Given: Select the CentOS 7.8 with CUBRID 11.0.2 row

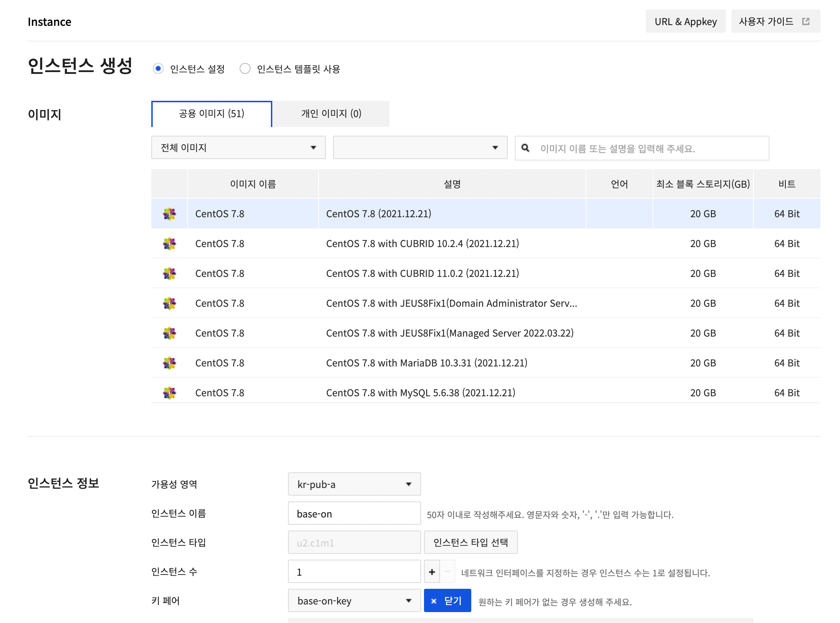Looking at the screenshot, I should pos(422,273).
